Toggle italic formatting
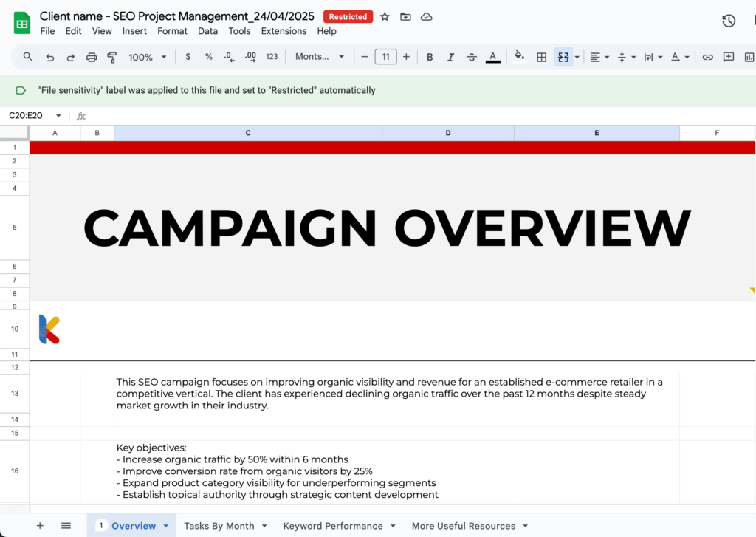The width and height of the screenshot is (756, 537). (450, 57)
